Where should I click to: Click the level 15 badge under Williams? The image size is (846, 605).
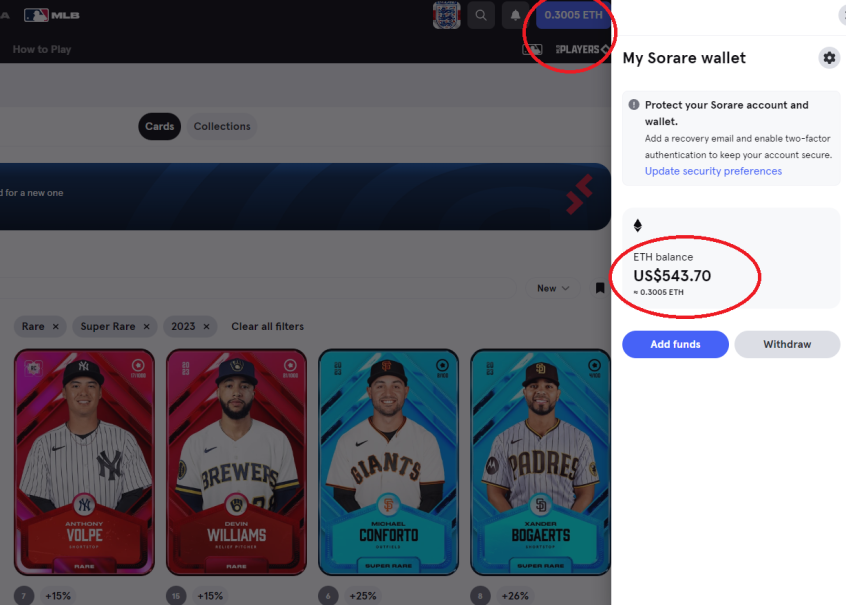pos(176,596)
